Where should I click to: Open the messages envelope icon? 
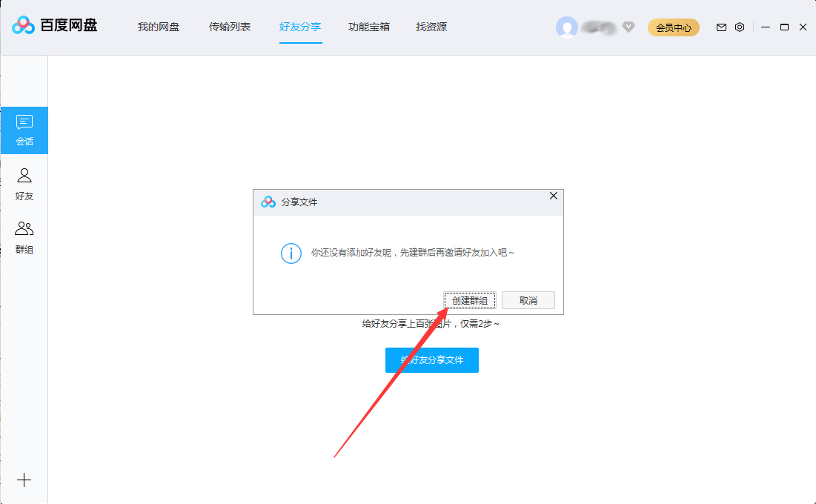click(720, 27)
